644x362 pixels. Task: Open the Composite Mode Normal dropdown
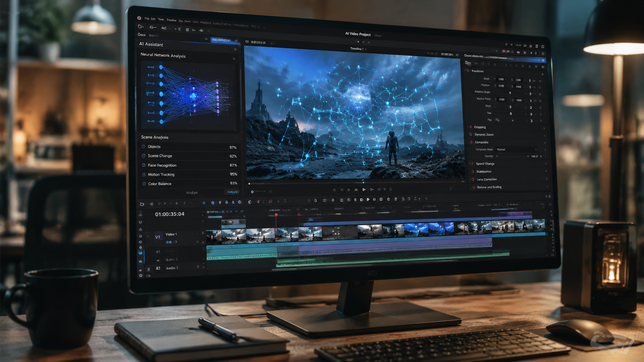[517, 150]
